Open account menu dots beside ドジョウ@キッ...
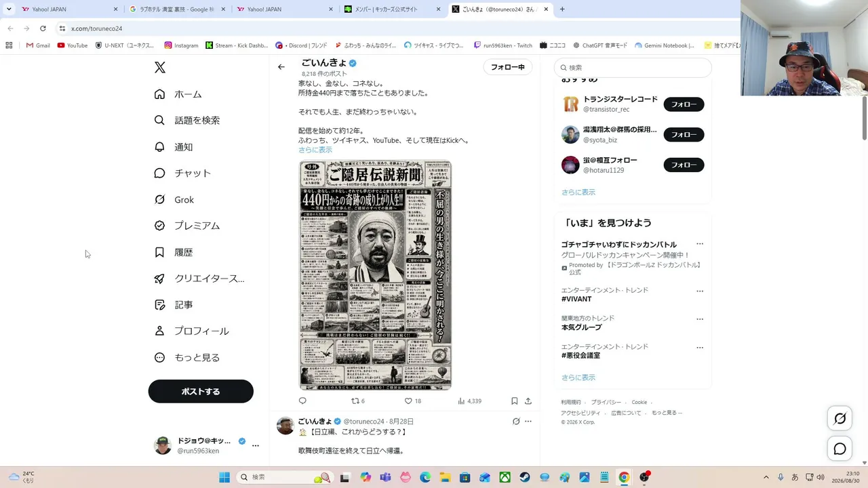The width and height of the screenshot is (868, 488). pos(256,445)
